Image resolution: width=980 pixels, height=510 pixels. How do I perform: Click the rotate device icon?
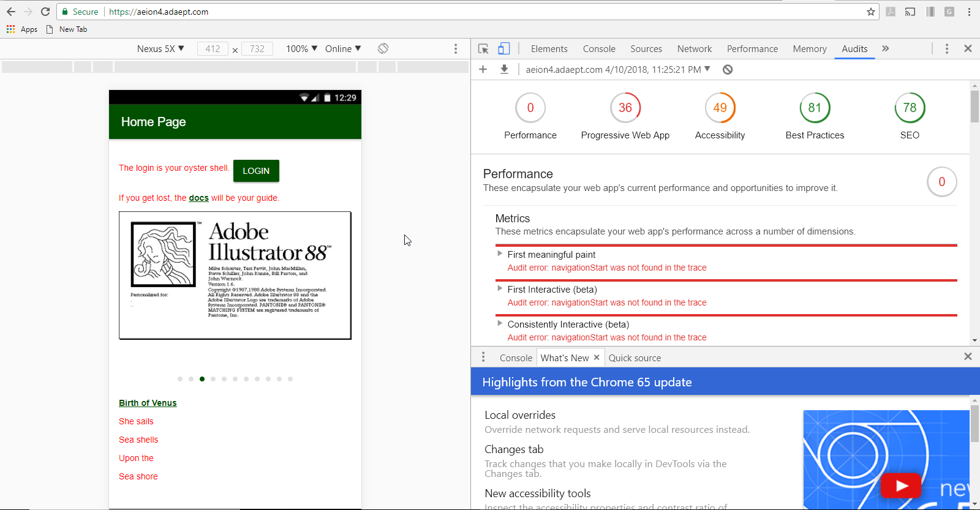click(383, 48)
